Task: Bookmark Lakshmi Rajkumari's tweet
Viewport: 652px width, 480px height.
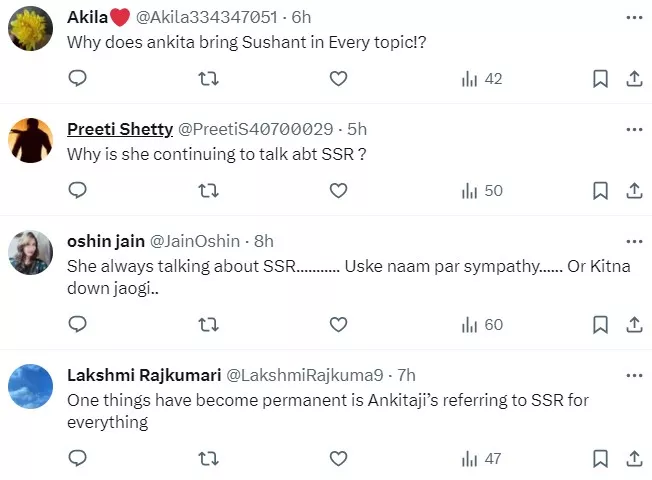Action: [599, 458]
